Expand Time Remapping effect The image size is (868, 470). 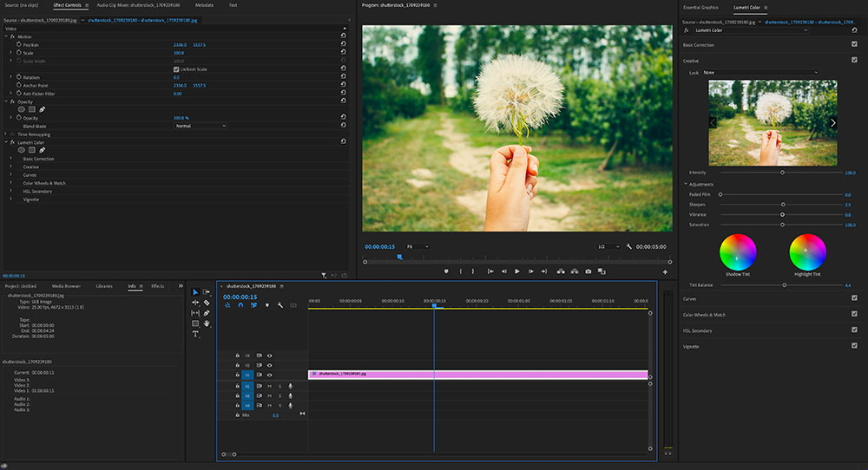6,134
